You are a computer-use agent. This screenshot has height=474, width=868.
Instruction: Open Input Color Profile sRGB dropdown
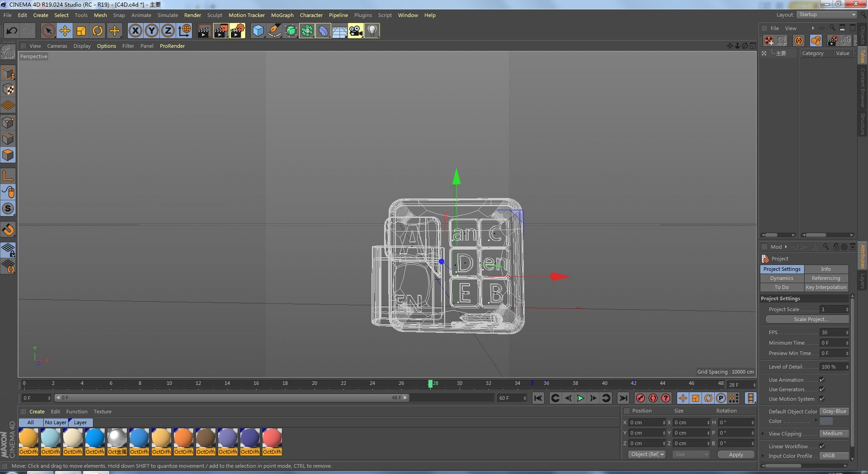pyautogui.click(x=835, y=456)
